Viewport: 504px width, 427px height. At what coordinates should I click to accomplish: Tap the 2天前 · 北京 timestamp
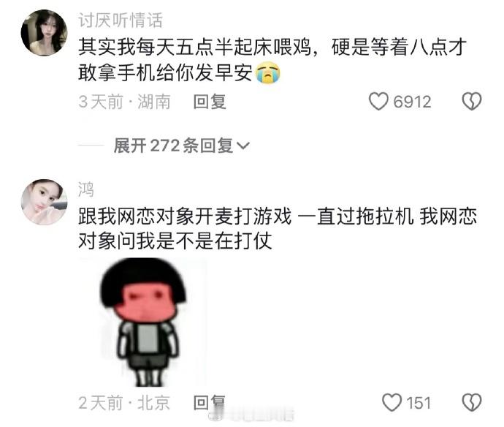124,403
